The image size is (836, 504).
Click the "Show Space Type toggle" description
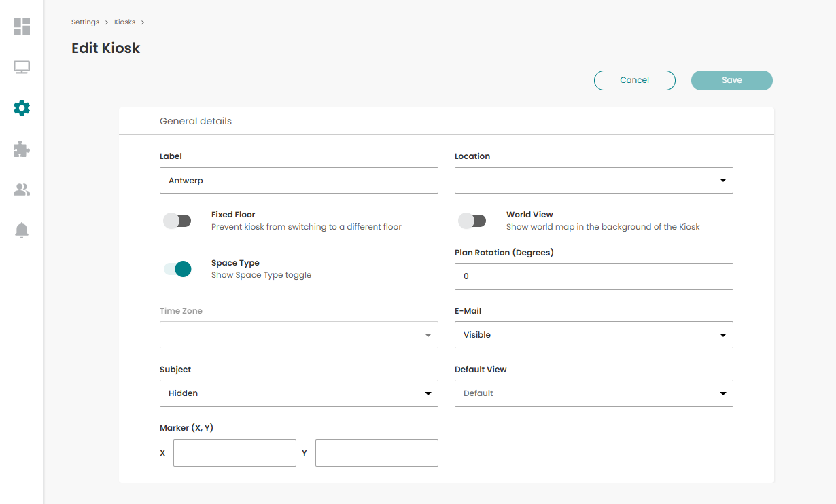[262, 275]
